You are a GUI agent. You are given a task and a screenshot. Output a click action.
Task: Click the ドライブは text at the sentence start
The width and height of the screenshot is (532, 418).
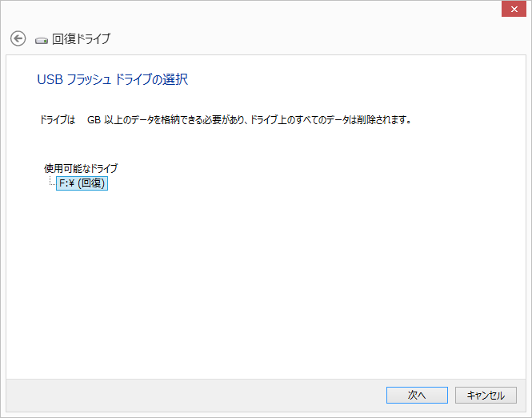(58, 120)
